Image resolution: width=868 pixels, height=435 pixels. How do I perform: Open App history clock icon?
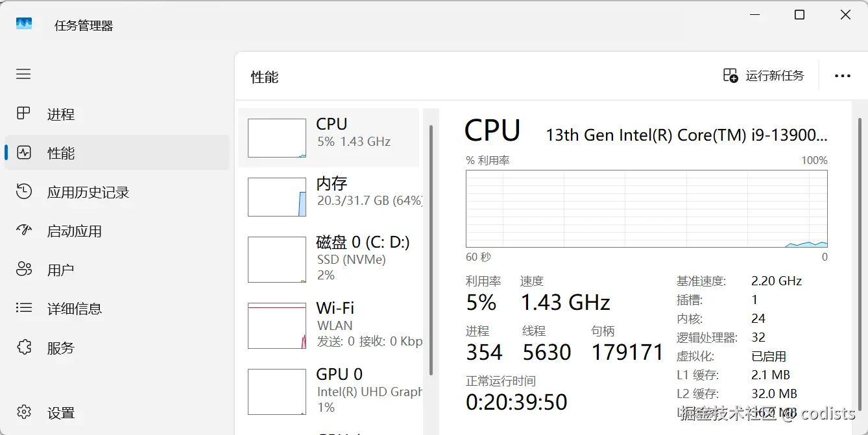point(24,192)
